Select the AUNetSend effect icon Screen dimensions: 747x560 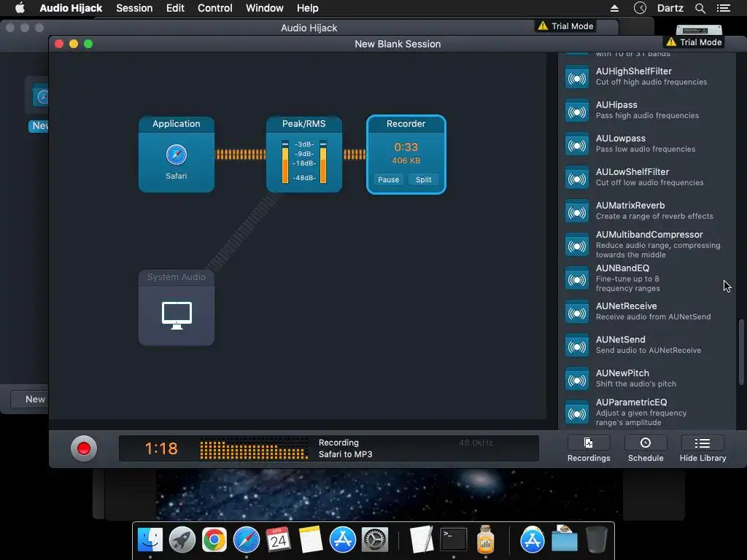577,346
